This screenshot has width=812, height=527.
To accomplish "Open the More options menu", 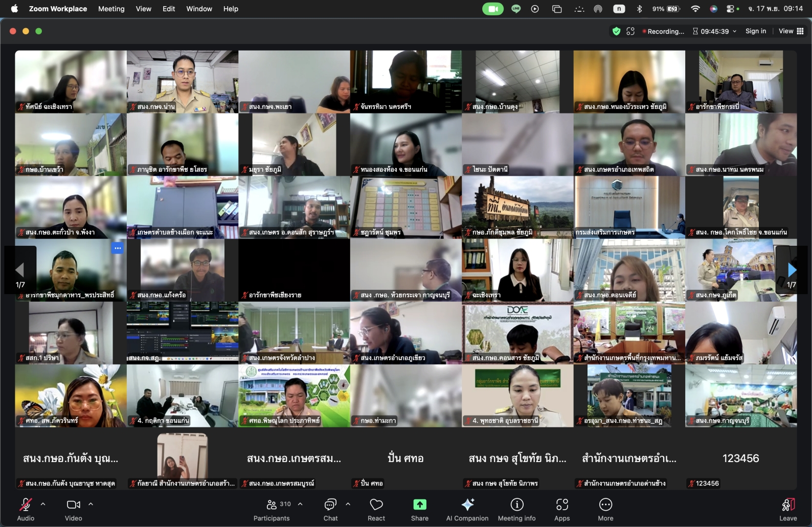I will coord(605,510).
